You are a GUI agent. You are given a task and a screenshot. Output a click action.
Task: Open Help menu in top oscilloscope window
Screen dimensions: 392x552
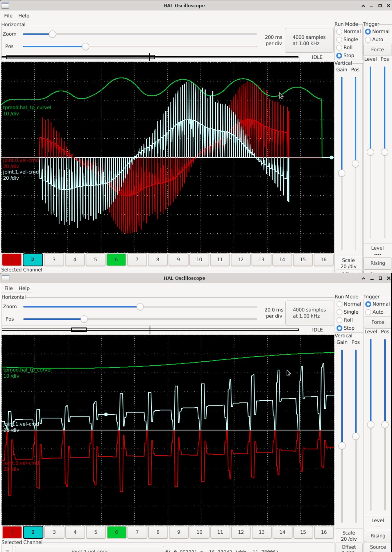pos(24,16)
